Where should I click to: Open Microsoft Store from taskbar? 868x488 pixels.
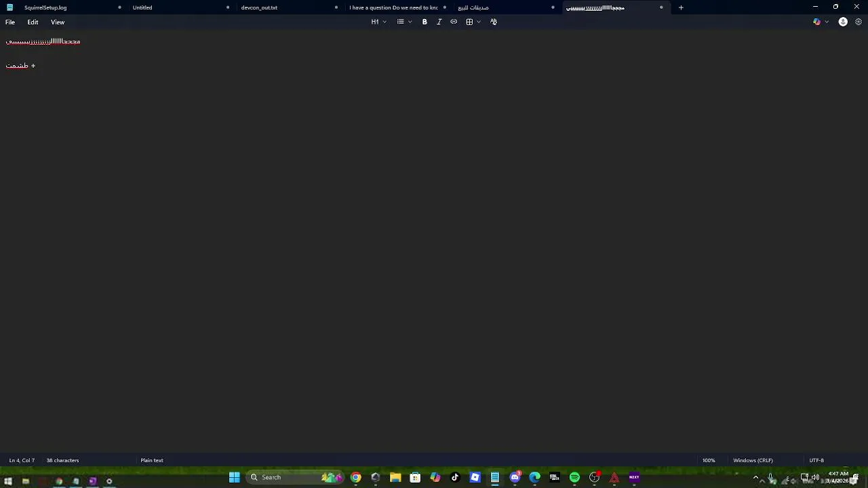pyautogui.click(x=415, y=477)
